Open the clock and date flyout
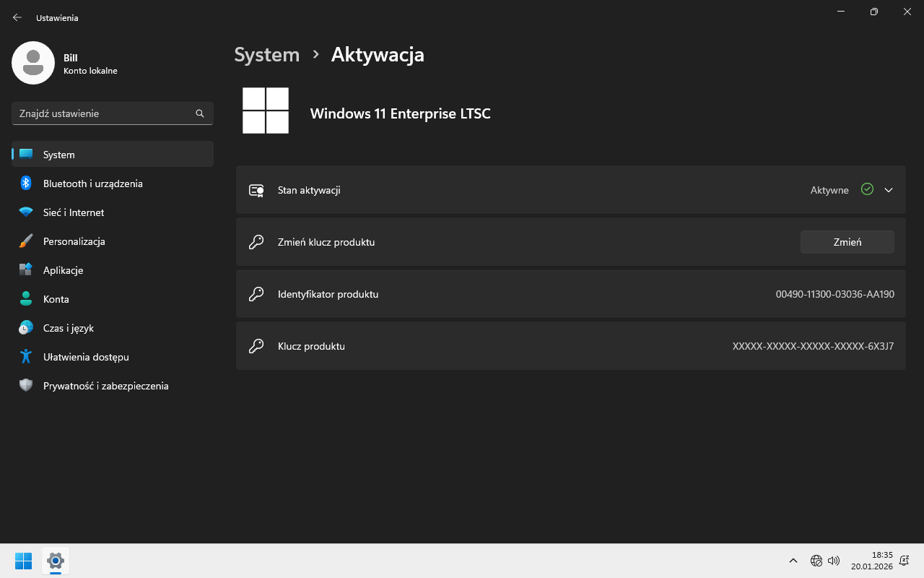This screenshot has height=578, width=924. coord(871,561)
